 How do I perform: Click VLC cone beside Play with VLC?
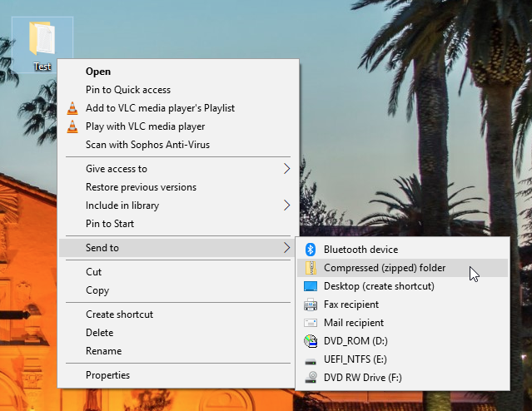(72, 126)
